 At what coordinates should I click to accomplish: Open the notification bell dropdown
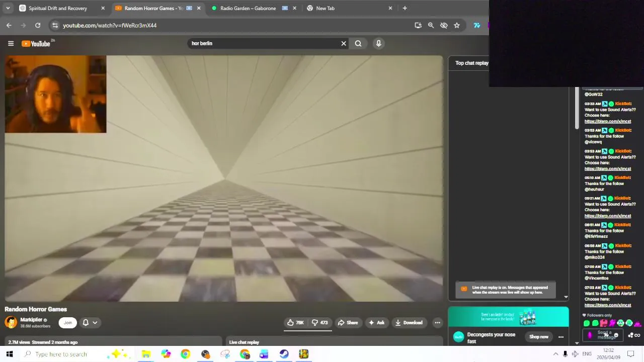tap(90, 323)
